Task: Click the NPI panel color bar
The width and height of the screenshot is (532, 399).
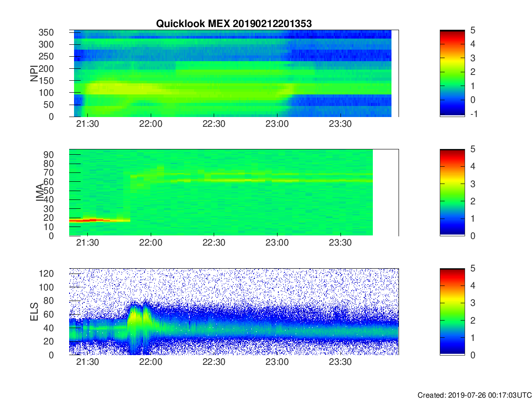Action: point(452,73)
